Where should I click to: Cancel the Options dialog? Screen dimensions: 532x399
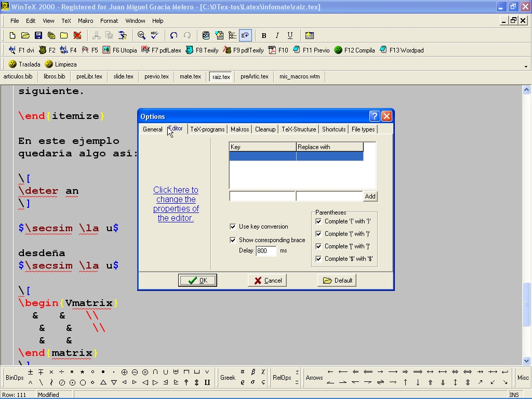tap(268, 280)
